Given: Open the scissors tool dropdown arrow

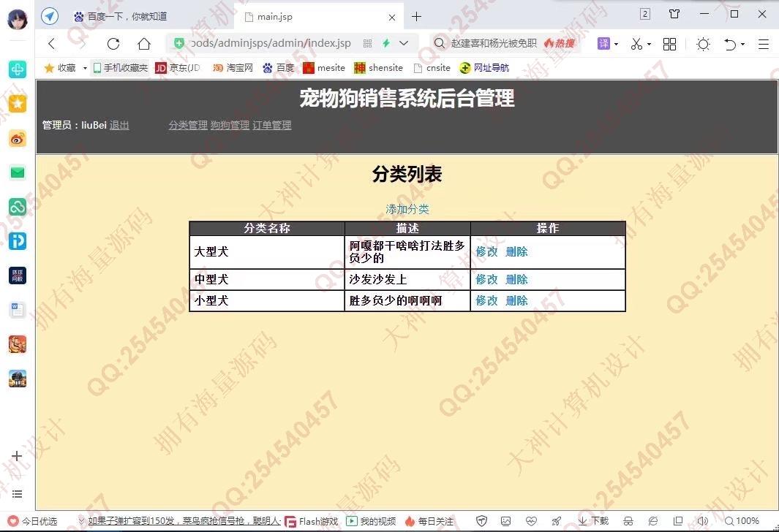Looking at the screenshot, I should [x=649, y=44].
